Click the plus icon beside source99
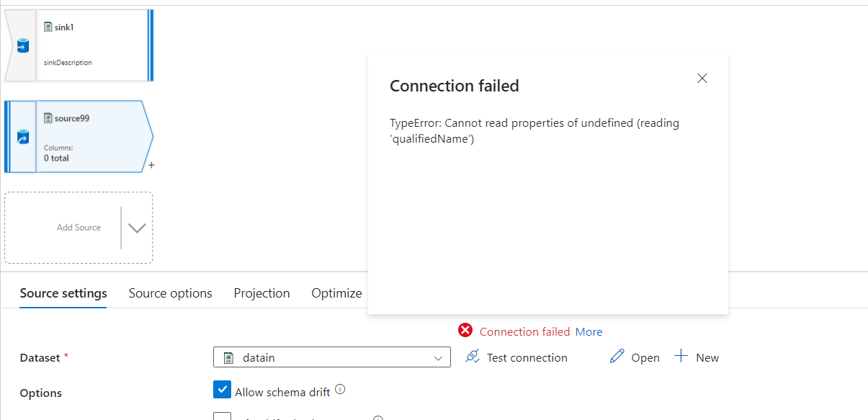This screenshot has width=868, height=420. tap(151, 166)
